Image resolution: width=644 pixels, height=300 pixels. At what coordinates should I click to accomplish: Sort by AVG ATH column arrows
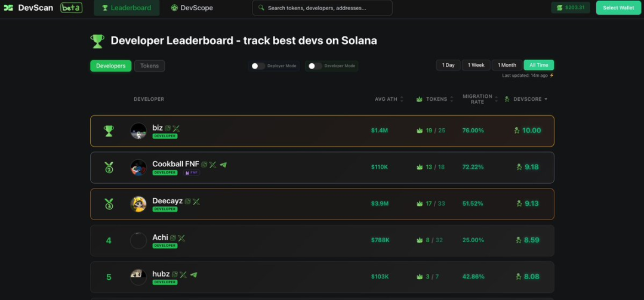[402, 99]
